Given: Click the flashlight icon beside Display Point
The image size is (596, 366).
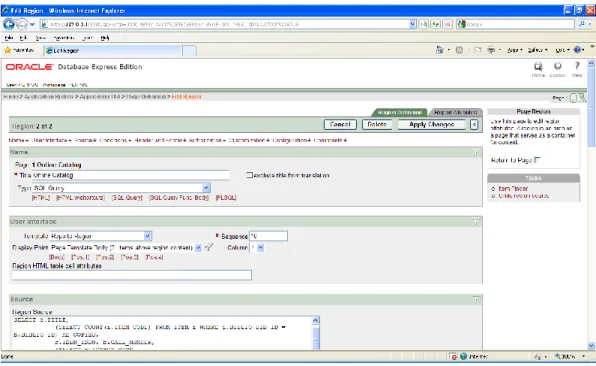Looking at the screenshot, I should (208, 247).
